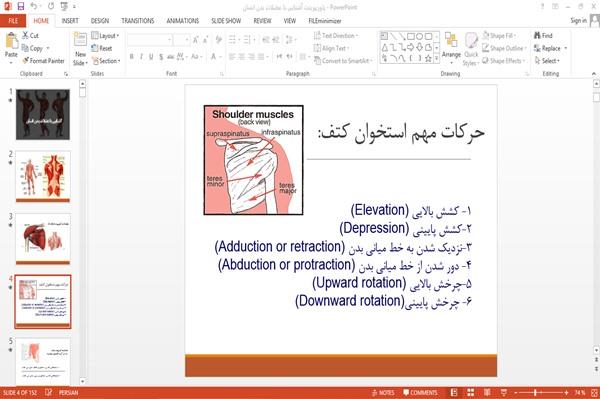Viewport: 600px width, 399px height.
Task: Toggle the Notes pane
Action: tap(383, 392)
